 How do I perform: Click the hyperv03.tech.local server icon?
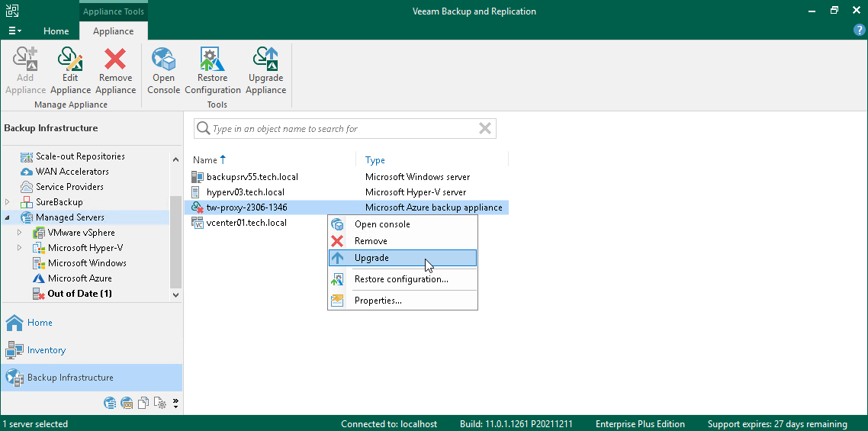coord(196,192)
